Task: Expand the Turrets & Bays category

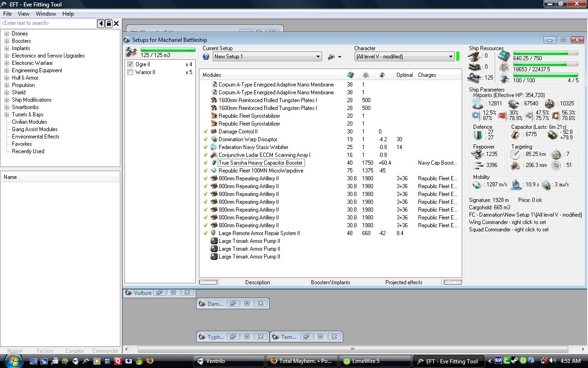Action: [7, 115]
